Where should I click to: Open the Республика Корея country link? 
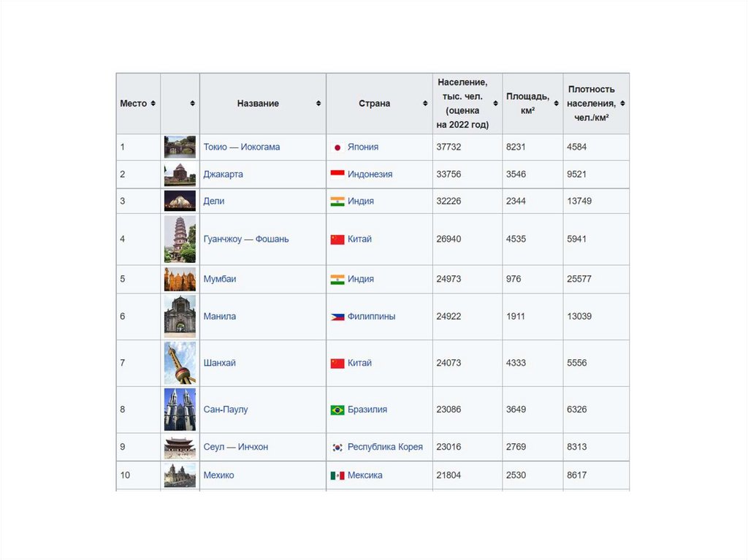pyautogui.click(x=385, y=447)
